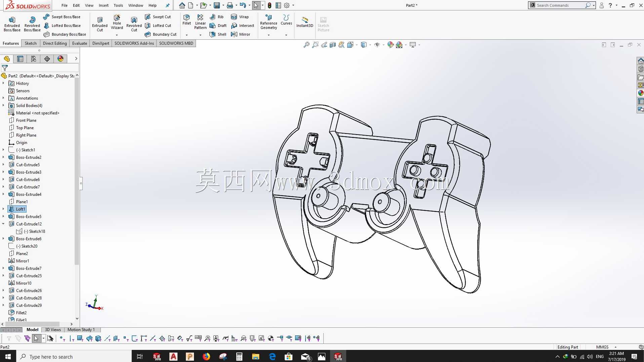
Task: Switch to the 3D Views tab
Action: (x=53, y=330)
